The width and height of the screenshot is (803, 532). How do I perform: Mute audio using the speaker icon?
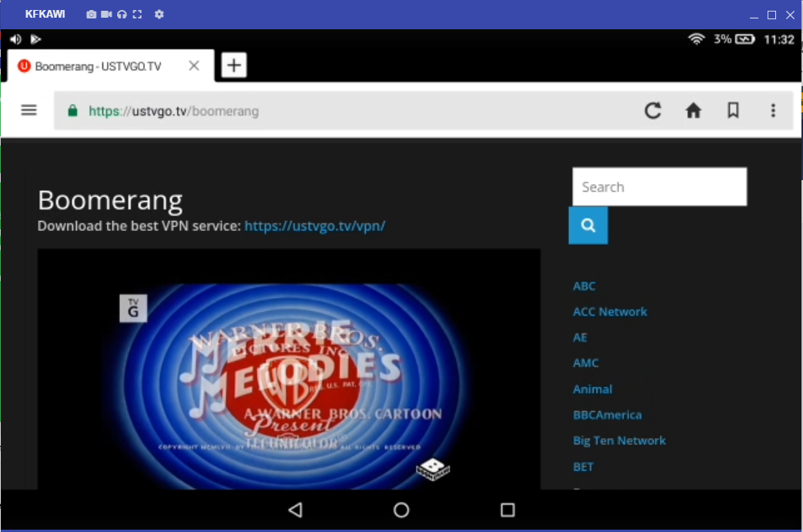[15, 38]
